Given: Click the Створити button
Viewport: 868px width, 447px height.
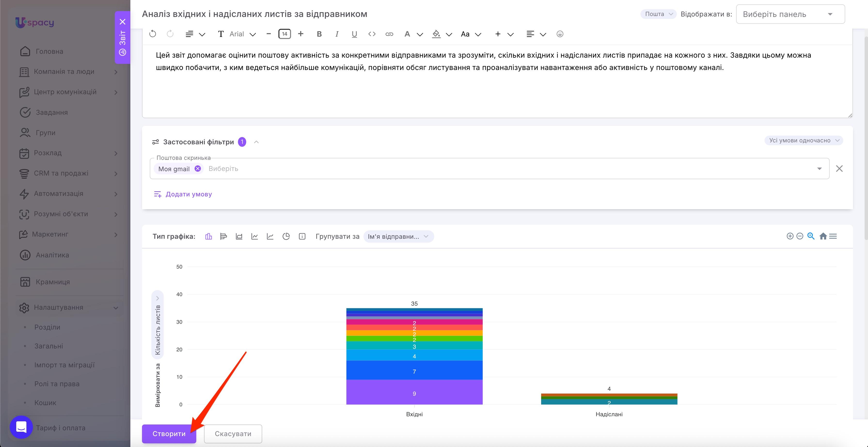Looking at the screenshot, I should pos(169,433).
